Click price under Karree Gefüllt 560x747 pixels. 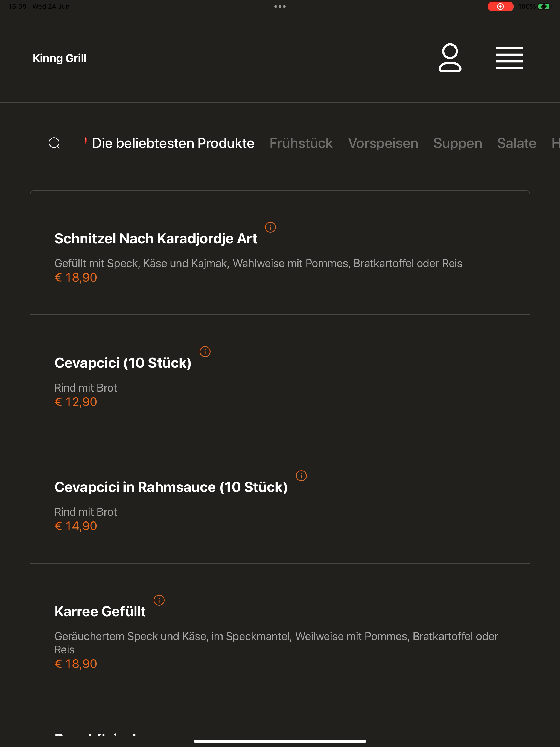pos(76,664)
